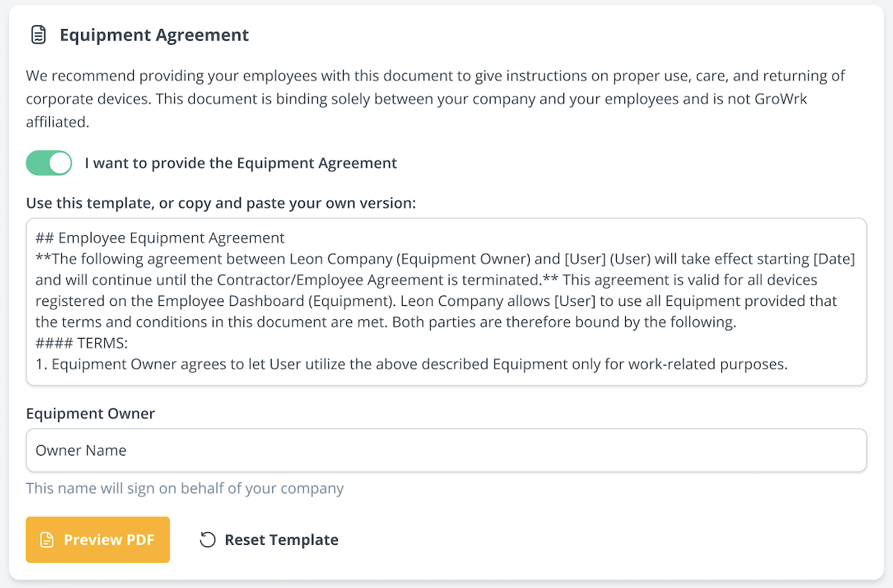The image size is (893, 588).
Task: Click the 'Use this template' label
Action: pos(221,202)
